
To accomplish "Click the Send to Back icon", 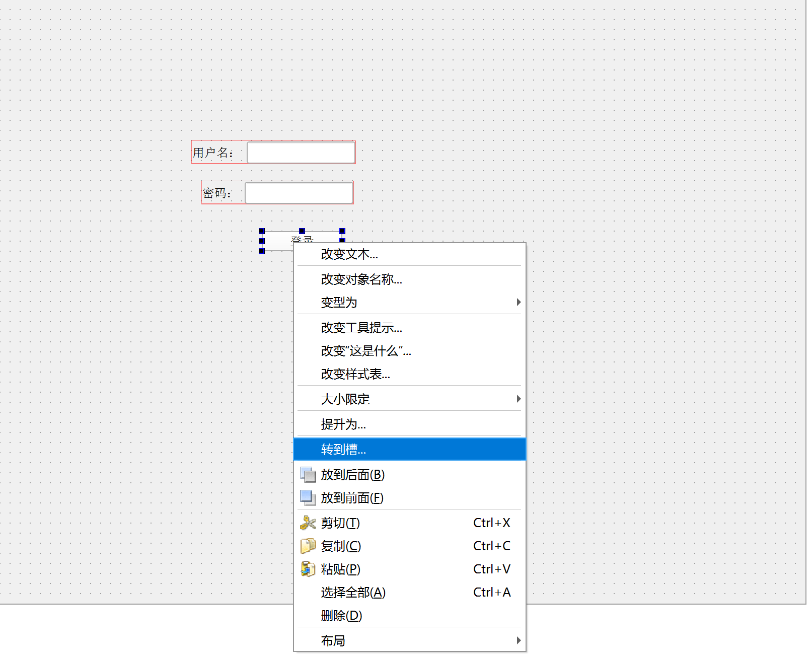I will (x=308, y=474).
